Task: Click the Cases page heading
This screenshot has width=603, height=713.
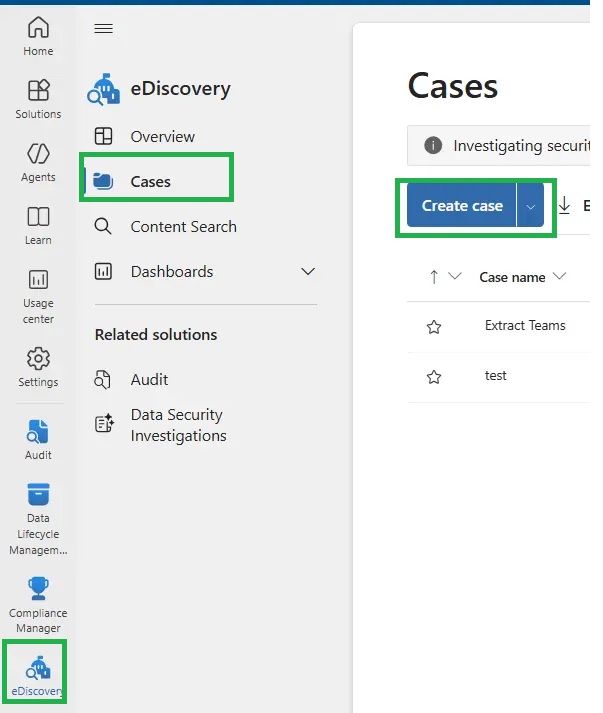Action: 453,86
